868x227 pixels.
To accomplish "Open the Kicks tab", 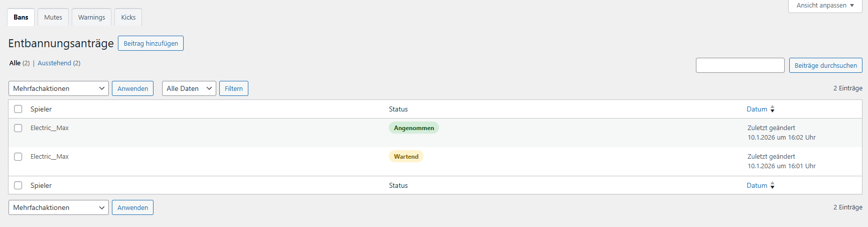I will pos(128,17).
